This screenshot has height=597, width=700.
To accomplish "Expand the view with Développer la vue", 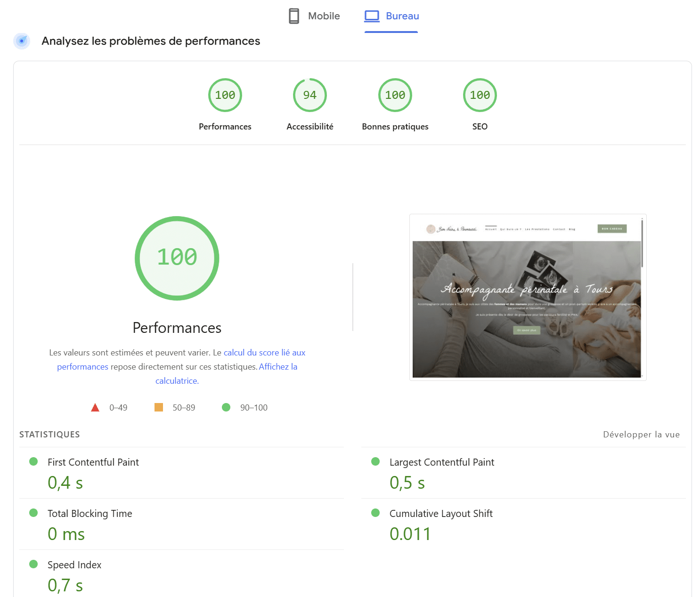I will coord(641,434).
